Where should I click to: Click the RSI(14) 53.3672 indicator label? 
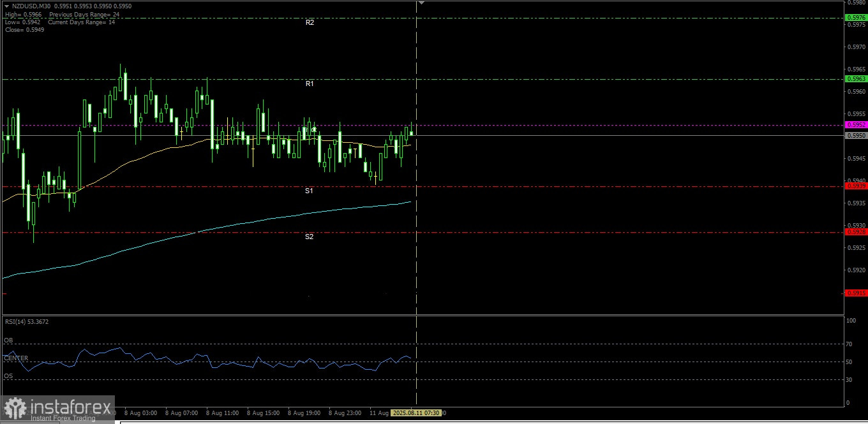coord(27,322)
